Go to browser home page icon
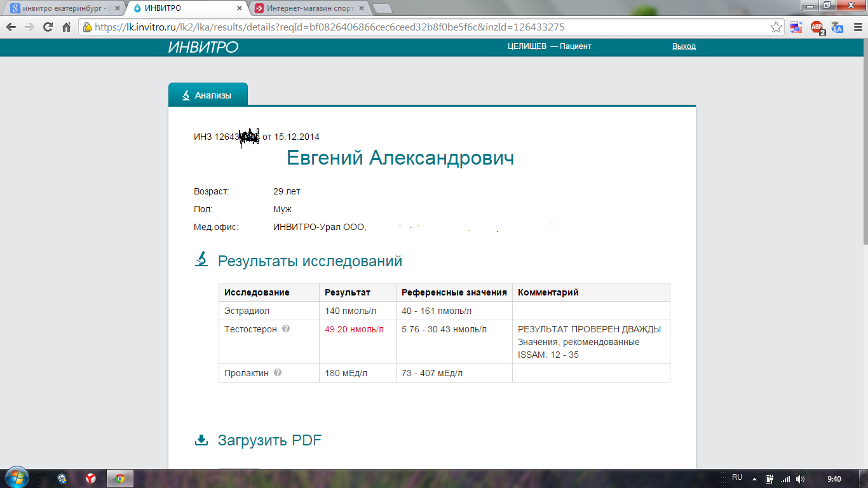Image resolution: width=868 pixels, height=488 pixels. point(66,27)
